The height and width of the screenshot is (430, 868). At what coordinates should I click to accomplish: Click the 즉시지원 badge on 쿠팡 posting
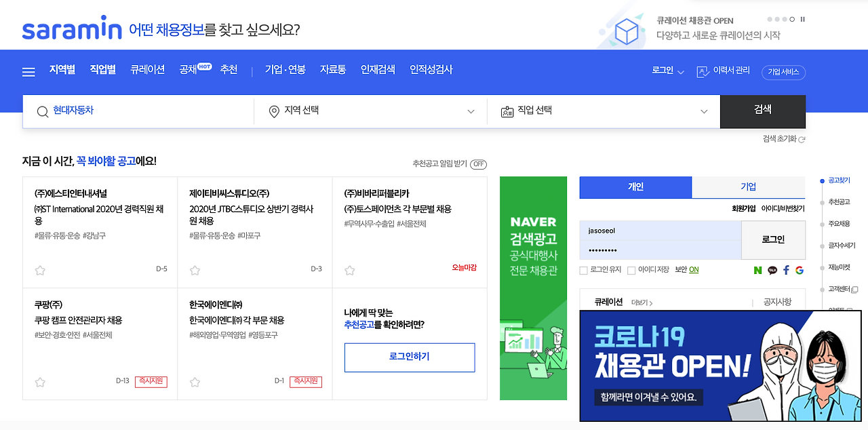tap(151, 382)
